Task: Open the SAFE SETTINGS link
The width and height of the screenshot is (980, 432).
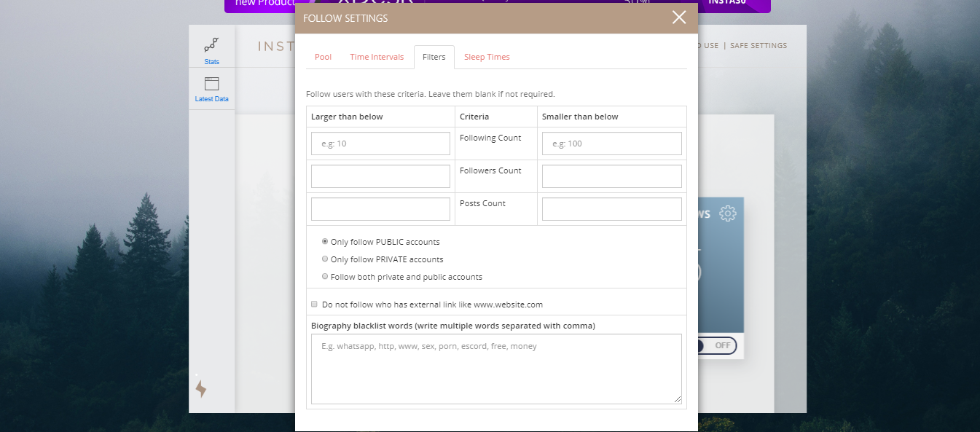Action: 758,45
